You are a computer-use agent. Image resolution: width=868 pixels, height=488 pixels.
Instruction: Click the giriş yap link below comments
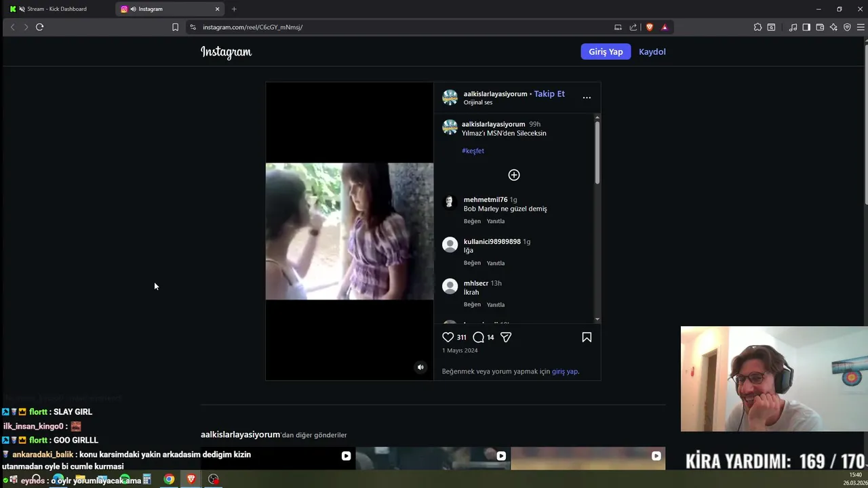click(565, 371)
